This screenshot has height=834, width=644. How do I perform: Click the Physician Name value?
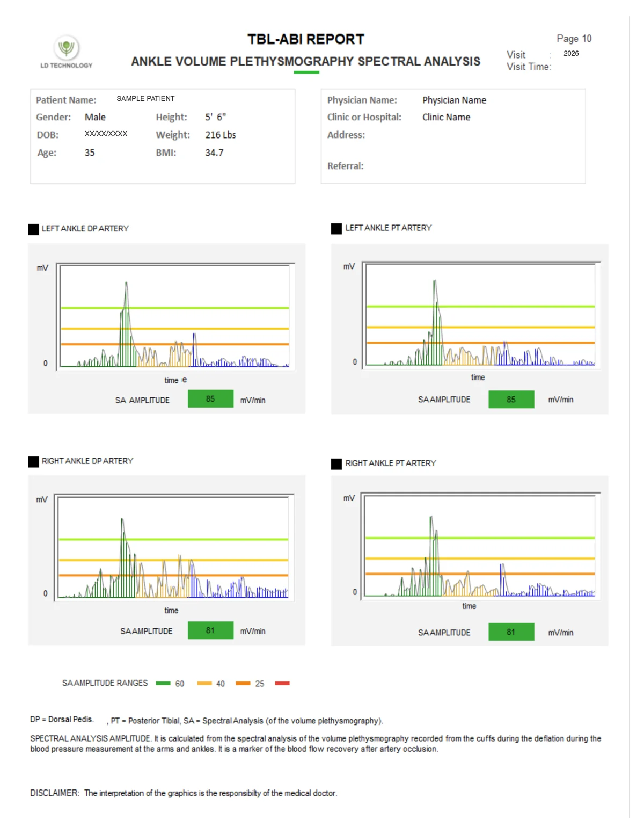coord(454,100)
